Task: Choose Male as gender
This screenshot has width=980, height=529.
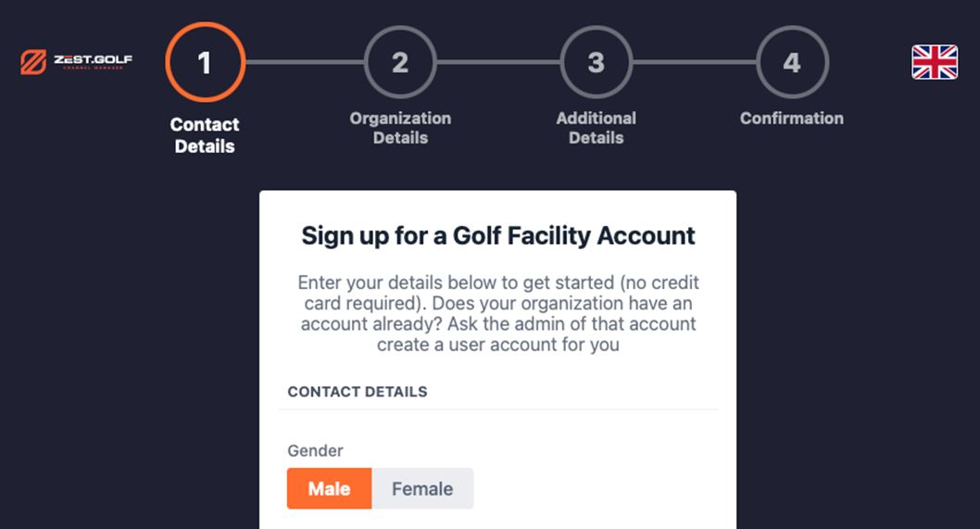Action: click(329, 488)
